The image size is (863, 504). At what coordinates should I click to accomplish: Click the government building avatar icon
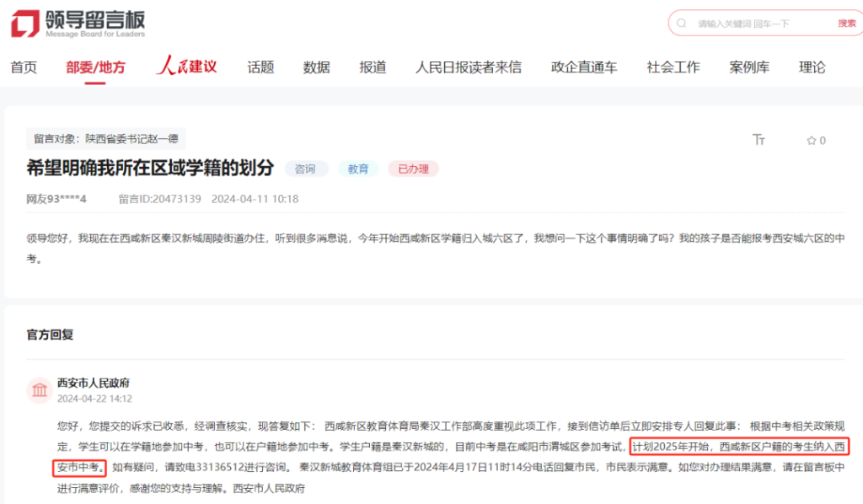(x=39, y=389)
